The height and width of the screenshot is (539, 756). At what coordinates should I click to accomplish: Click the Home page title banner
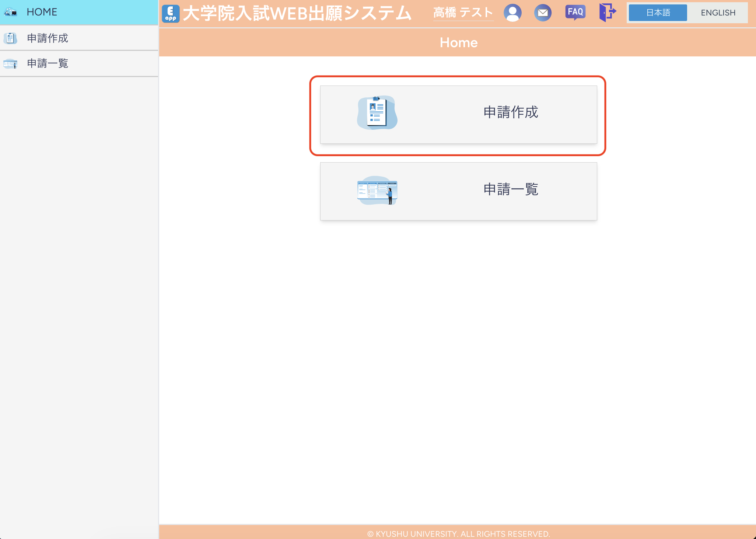click(458, 42)
